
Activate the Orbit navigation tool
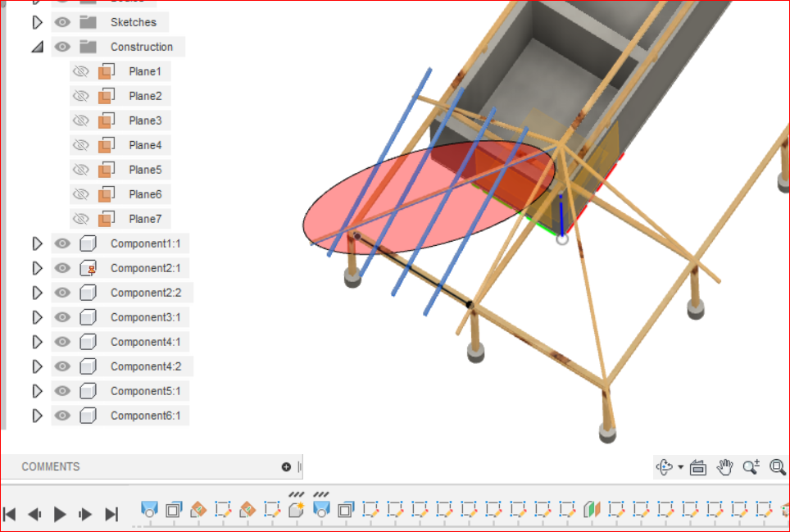[664, 467]
